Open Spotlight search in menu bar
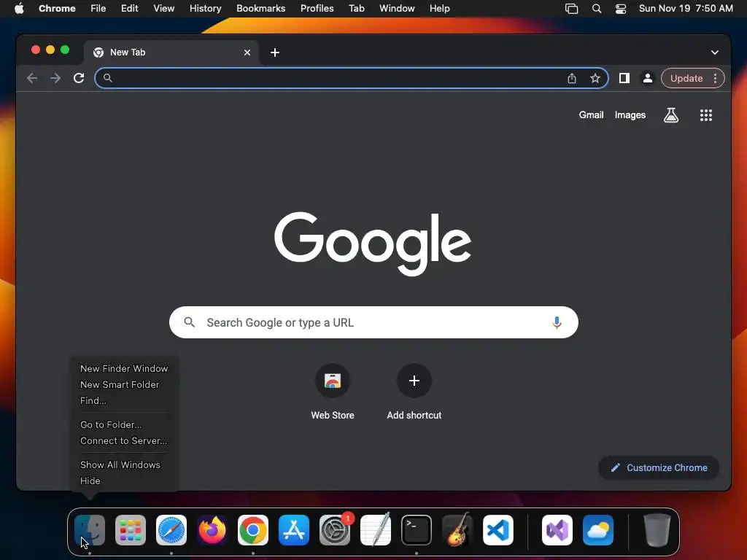 tap(597, 8)
